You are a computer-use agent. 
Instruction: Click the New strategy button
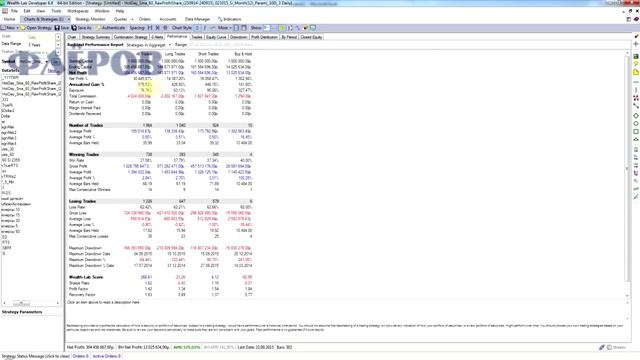[8, 28]
